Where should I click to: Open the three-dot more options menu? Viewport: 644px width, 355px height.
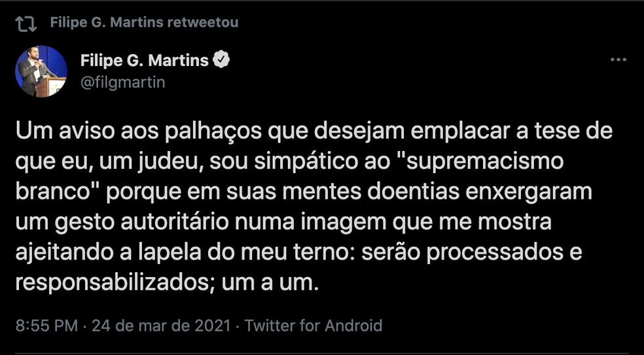[x=618, y=60]
